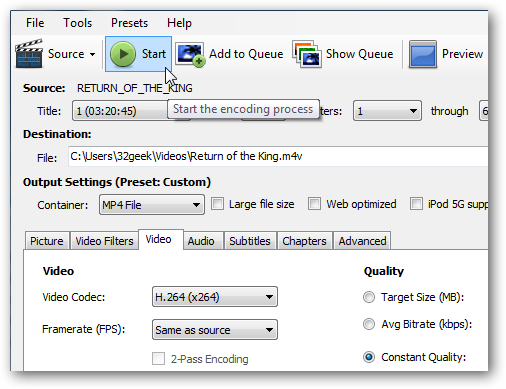
Task: Open the Presets menu
Action: 129,23
